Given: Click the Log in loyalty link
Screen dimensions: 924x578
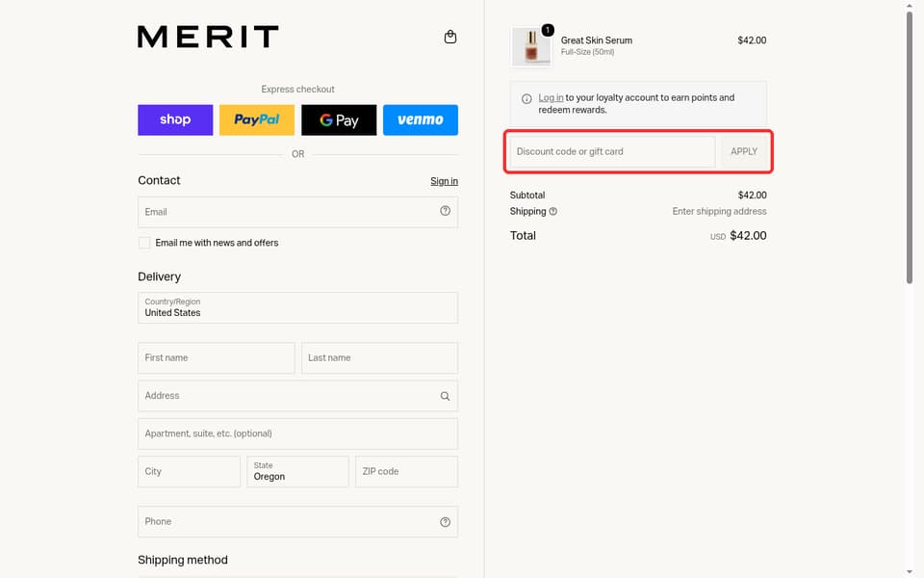Looking at the screenshot, I should [x=551, y=98].
